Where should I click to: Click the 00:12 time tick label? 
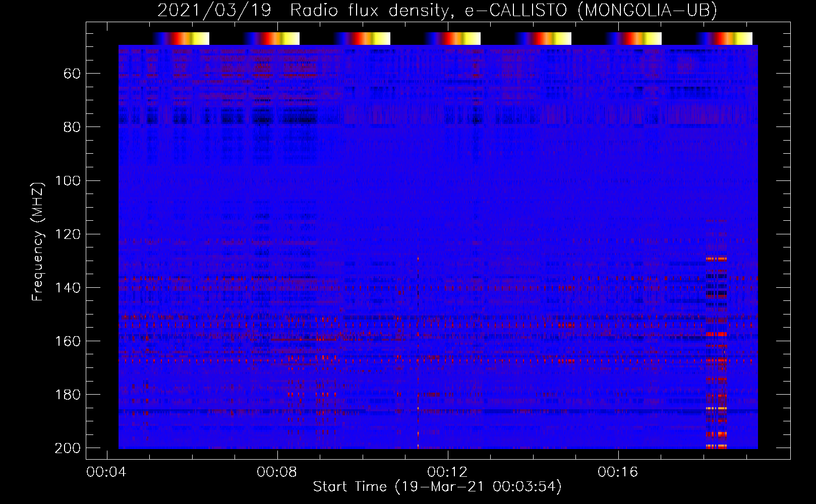(x=447, y=472)
